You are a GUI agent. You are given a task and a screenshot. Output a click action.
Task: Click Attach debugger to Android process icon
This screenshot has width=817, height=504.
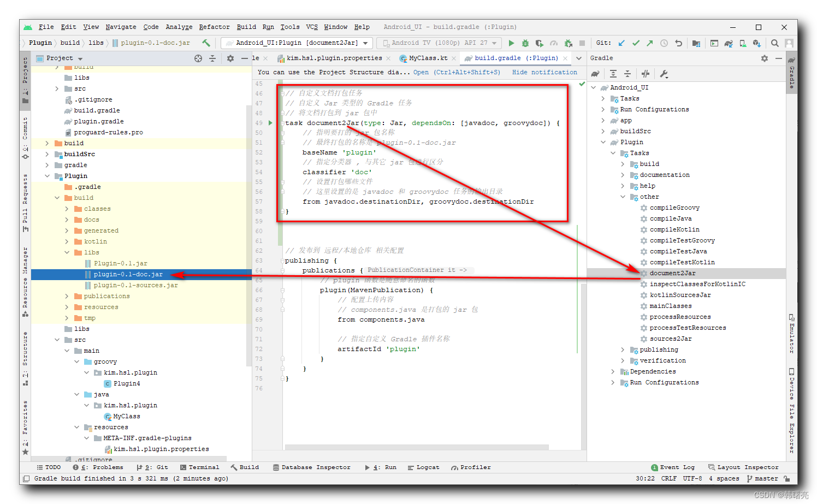(x=568, y=43)
